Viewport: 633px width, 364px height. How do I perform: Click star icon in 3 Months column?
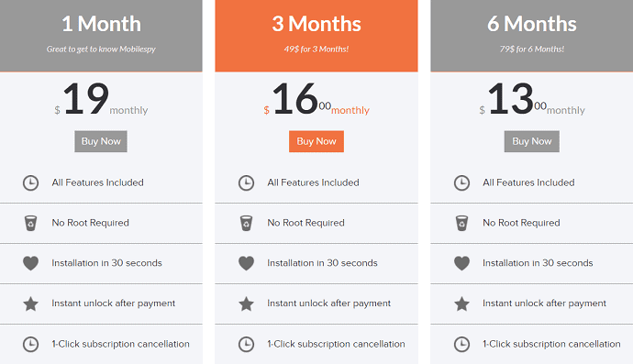pyautogui.click(x=246, y=303)
